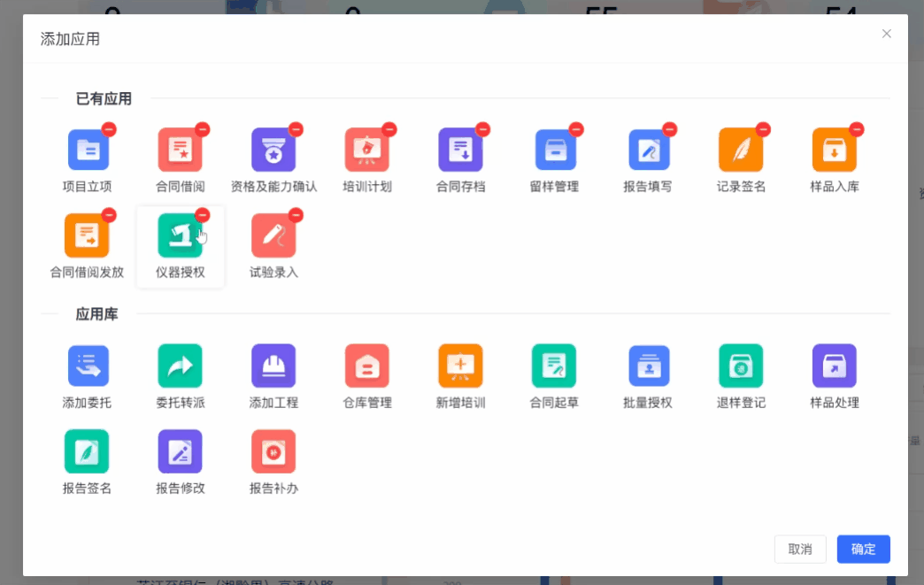Confirm changes with the 确定 button

(863, 549)
